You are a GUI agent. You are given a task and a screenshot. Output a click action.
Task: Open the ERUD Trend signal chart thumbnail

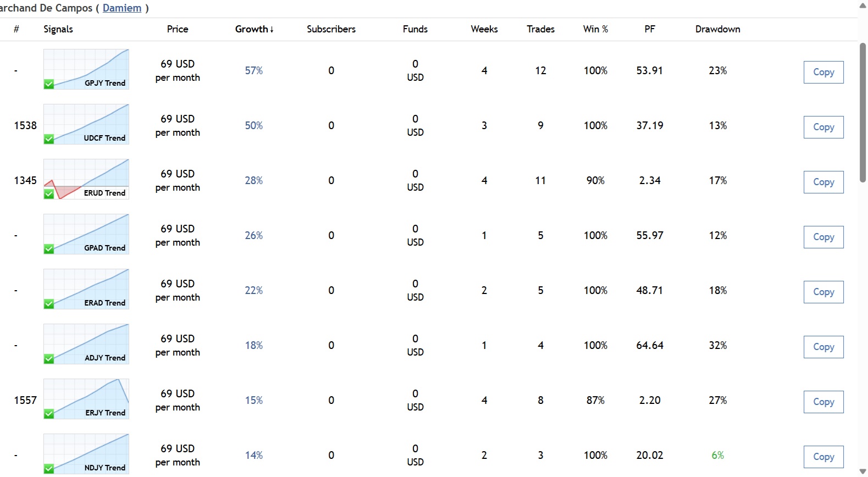(x=86, y=179)
